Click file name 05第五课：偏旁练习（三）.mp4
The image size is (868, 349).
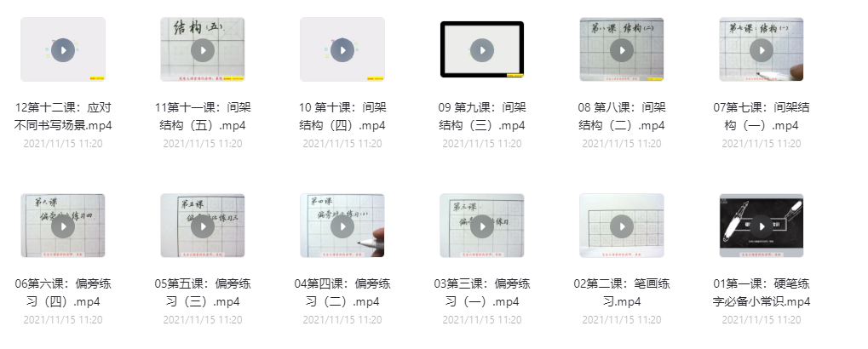tap(203, 293)
